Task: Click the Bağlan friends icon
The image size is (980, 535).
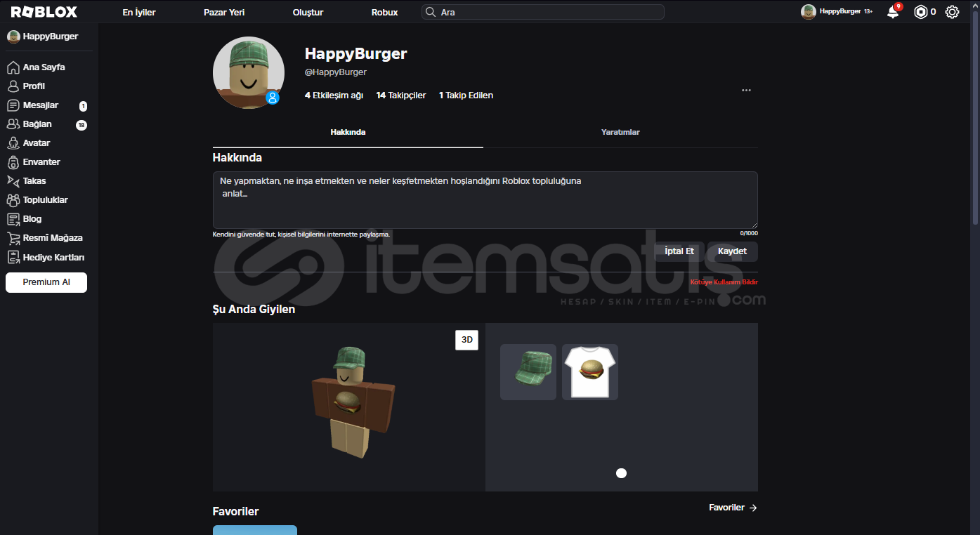Action: (x=13, y=124)
